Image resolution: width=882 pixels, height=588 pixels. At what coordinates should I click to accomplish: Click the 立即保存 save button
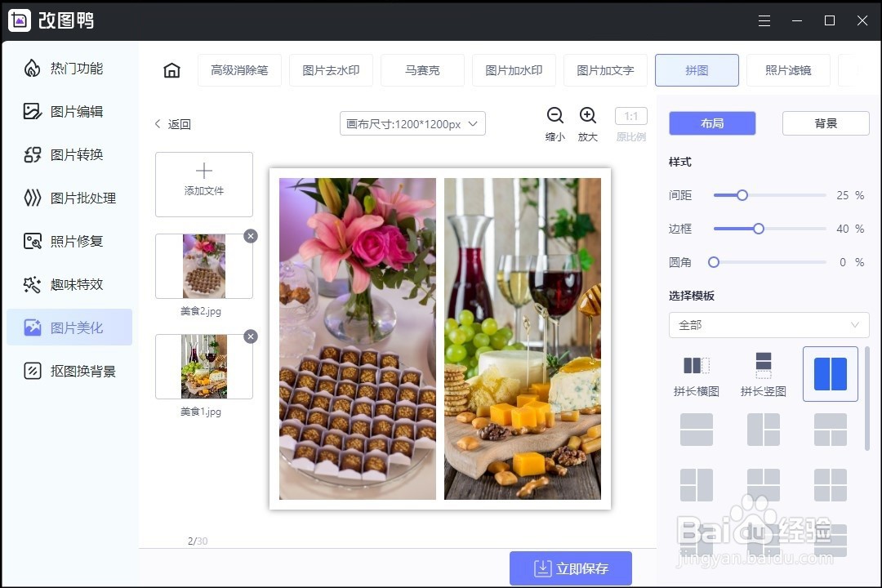tap(571, 568)
